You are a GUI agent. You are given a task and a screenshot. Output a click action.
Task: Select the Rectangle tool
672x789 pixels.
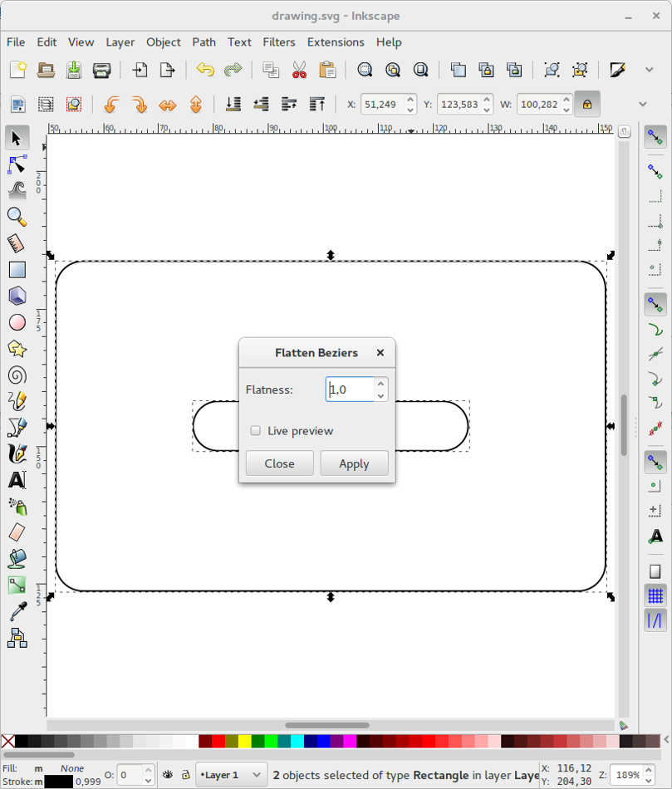point(17,270)
